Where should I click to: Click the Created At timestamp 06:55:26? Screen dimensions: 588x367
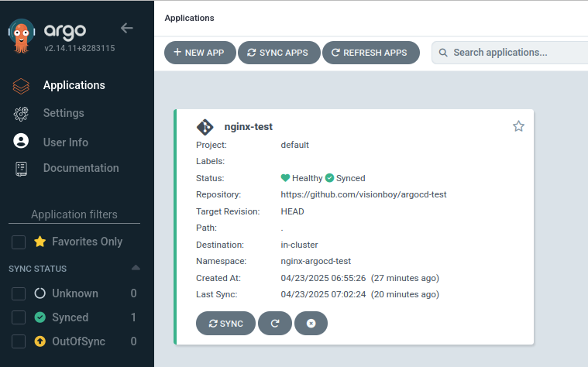pos(323,278)
